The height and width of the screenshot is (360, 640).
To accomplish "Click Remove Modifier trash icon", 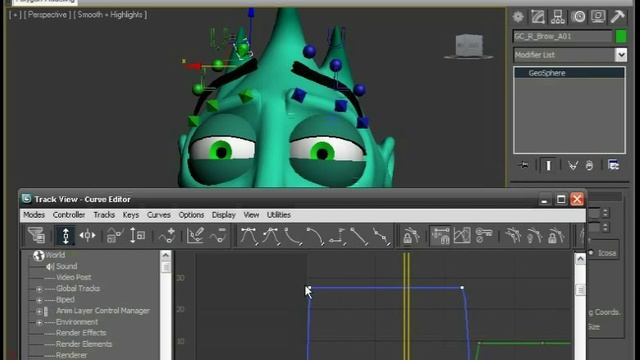I will click(x=589, y=165).
